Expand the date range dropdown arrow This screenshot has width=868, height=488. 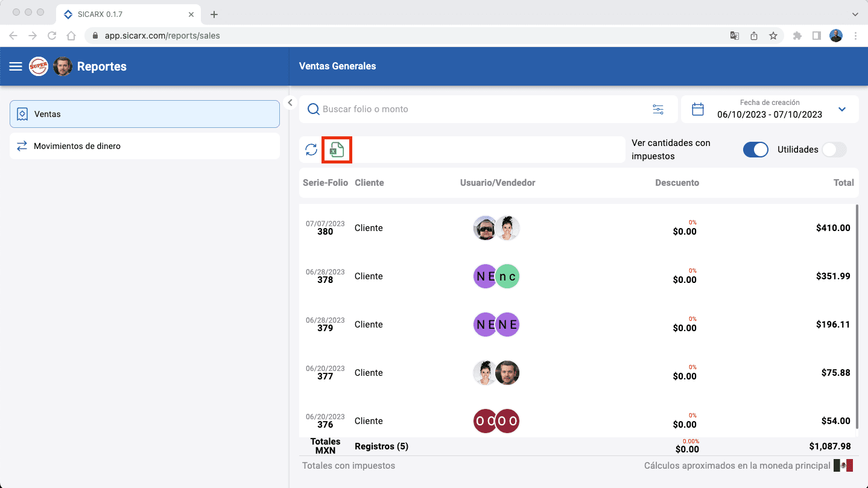pyautogui.click(x=842, y=109)
